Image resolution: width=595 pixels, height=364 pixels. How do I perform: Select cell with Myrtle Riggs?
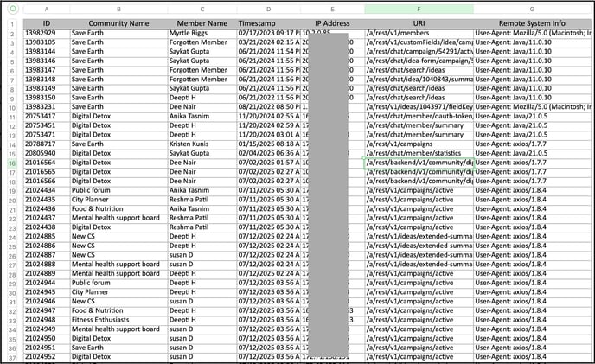(202, 33)
